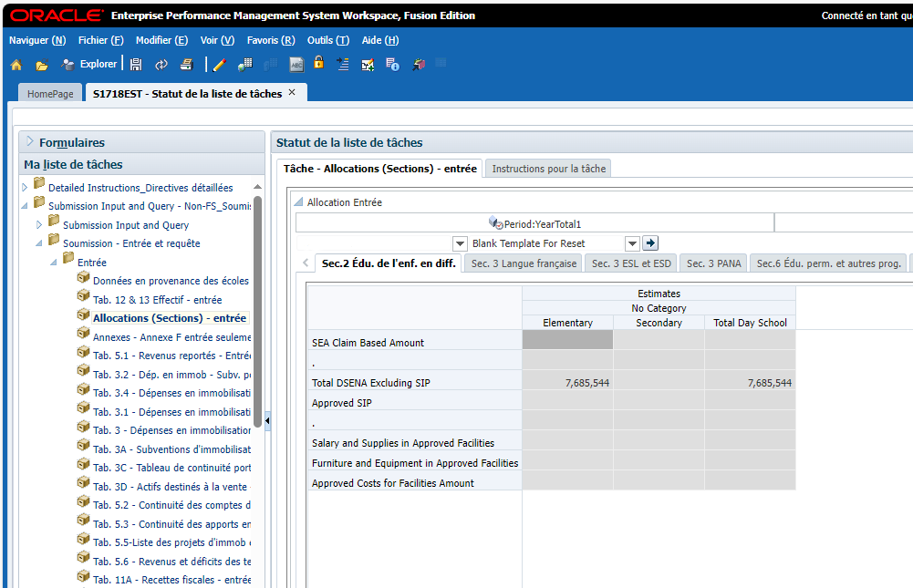Image resolution: width=913 pixels, height=588 pixels.
Task: Click the Print toolbar icon
Action: click(186, 65)
